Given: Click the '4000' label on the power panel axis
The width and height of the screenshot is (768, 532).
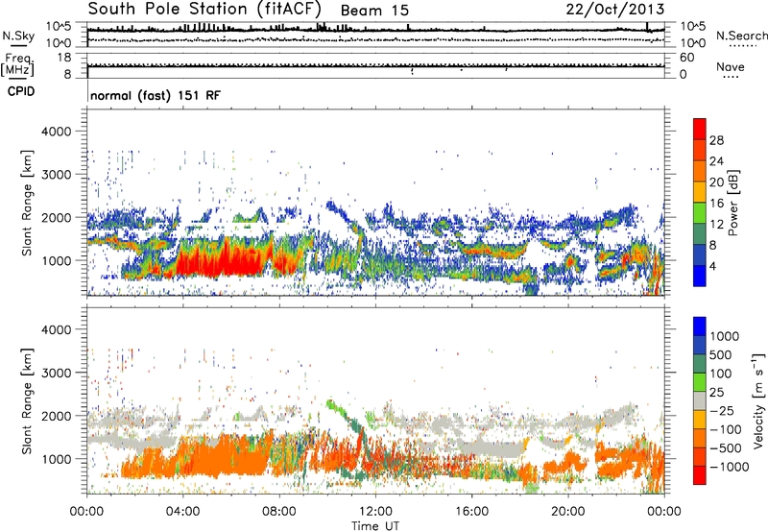Looking at the screenshot, I should (56, 132).
